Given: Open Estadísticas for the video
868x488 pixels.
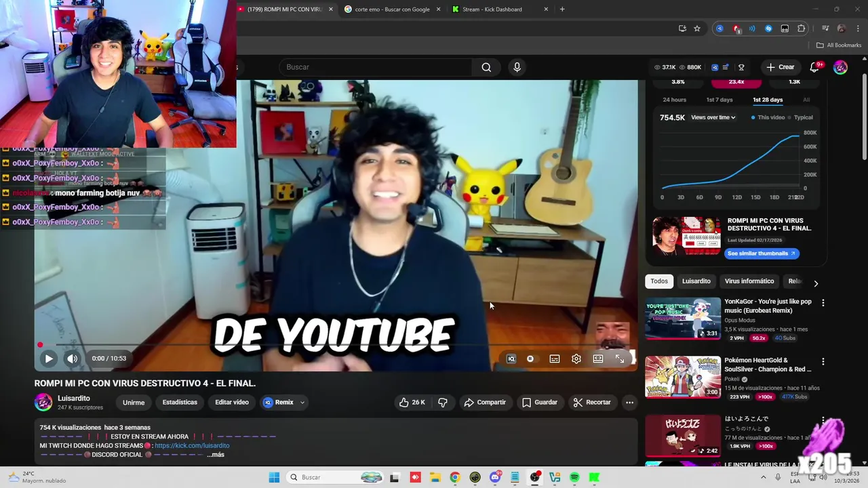Looking at the screenshot, I should click(180, 403).
